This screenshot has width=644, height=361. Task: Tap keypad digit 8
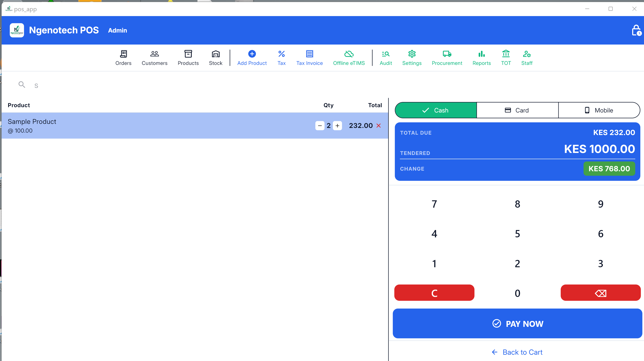click(x=517, y=204)
